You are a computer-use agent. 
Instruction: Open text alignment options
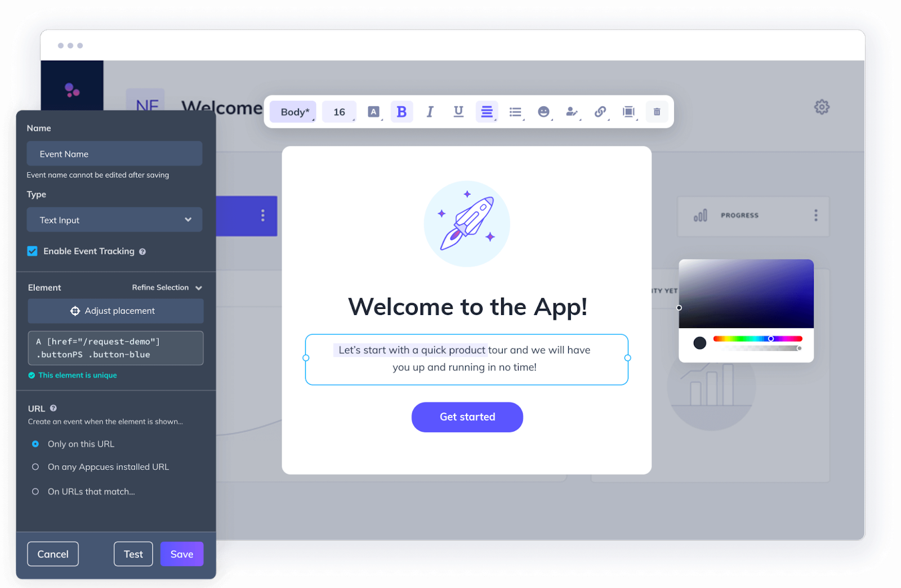click(487, 112)
